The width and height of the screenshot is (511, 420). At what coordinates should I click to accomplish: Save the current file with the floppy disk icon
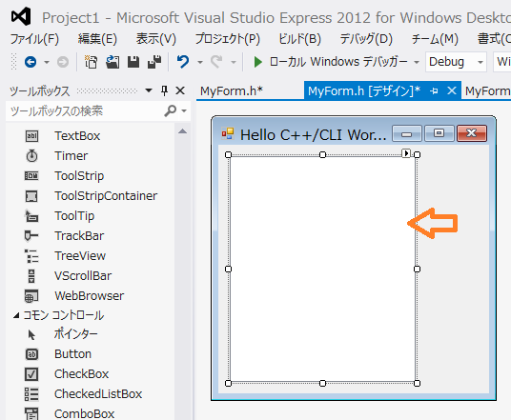click(x=133, y=62)
